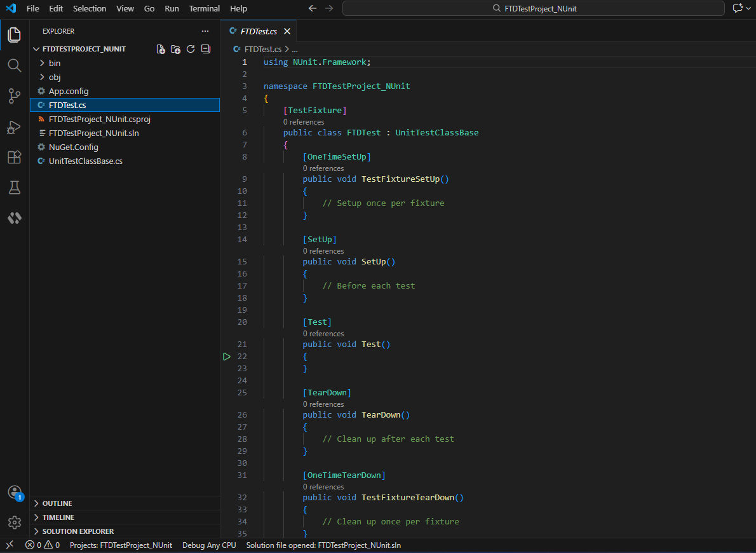Open Run and Debug view
This screenshot has width=756, height=553.
tap(14, 127)
